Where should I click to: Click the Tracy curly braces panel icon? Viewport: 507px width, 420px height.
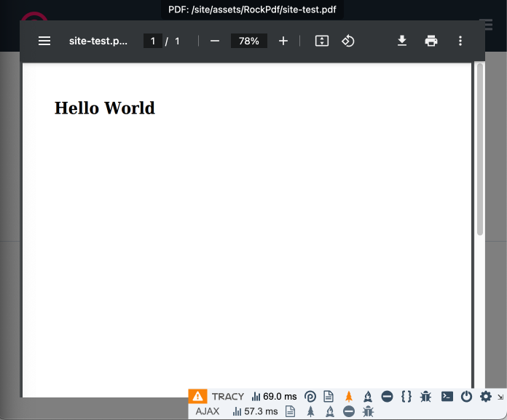(x=406, y=397)
